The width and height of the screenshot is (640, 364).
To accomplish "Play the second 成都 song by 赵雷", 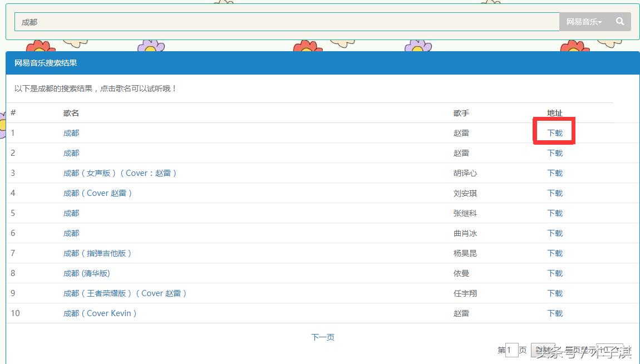I will click(x=71, y=153).
